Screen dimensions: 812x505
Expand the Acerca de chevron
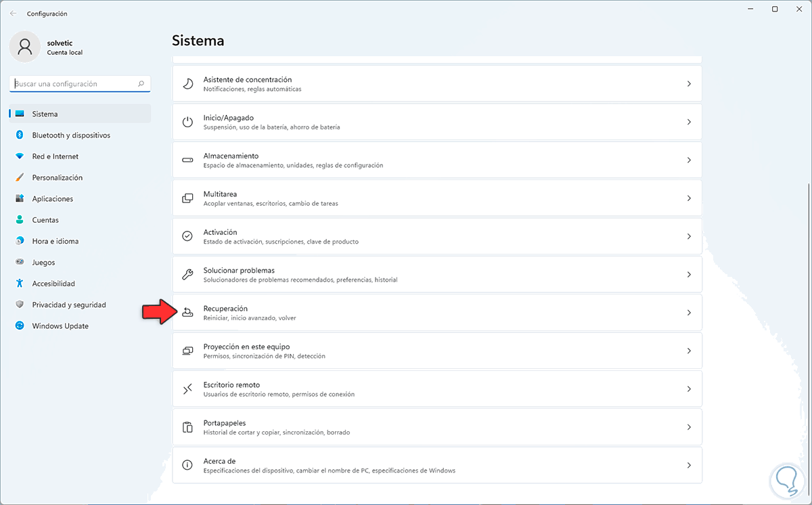[689, 466]
